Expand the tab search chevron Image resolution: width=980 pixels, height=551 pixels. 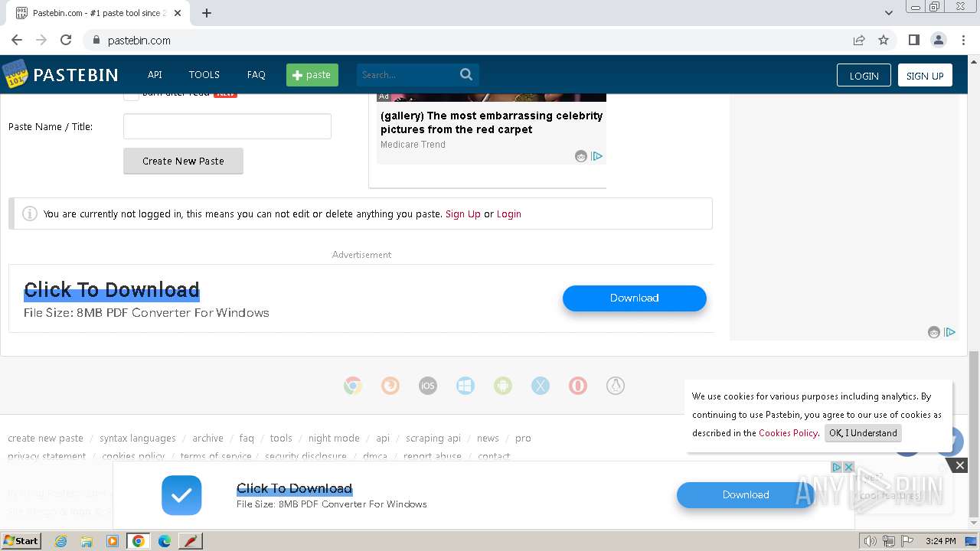coord(888,13)
